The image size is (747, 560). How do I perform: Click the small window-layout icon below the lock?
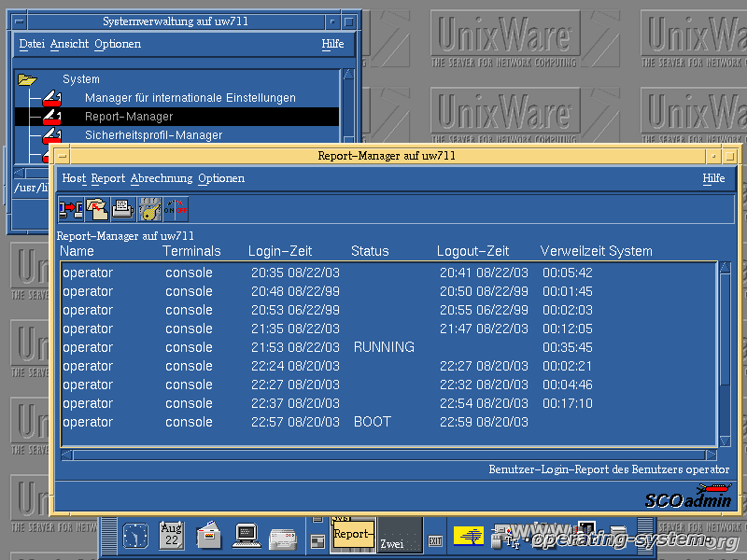click(317, 541)
